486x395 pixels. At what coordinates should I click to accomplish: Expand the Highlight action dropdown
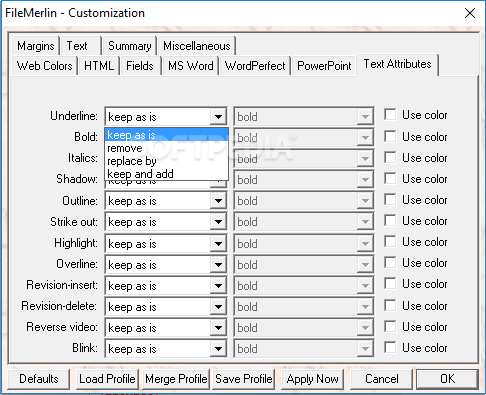click(218, 244)
